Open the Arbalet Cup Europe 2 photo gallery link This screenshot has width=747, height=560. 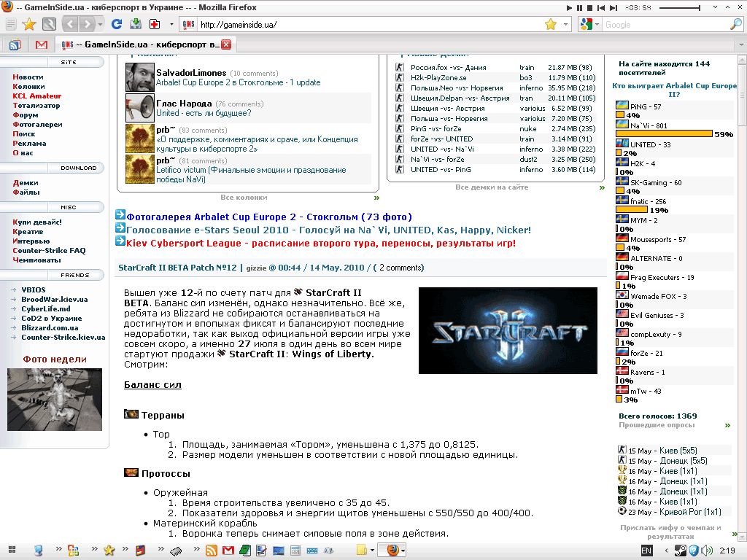pyautogui.click(x=268, y=217)
